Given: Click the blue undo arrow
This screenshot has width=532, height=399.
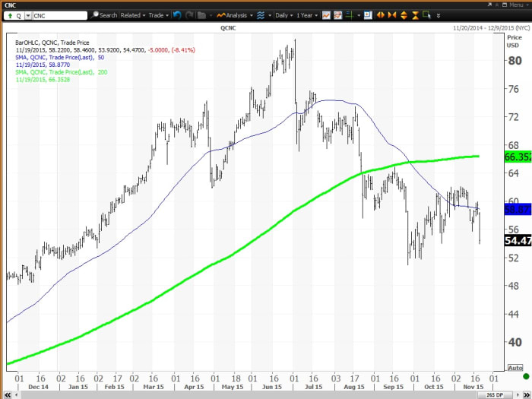Looking at the screenshot, I should 177,15.
